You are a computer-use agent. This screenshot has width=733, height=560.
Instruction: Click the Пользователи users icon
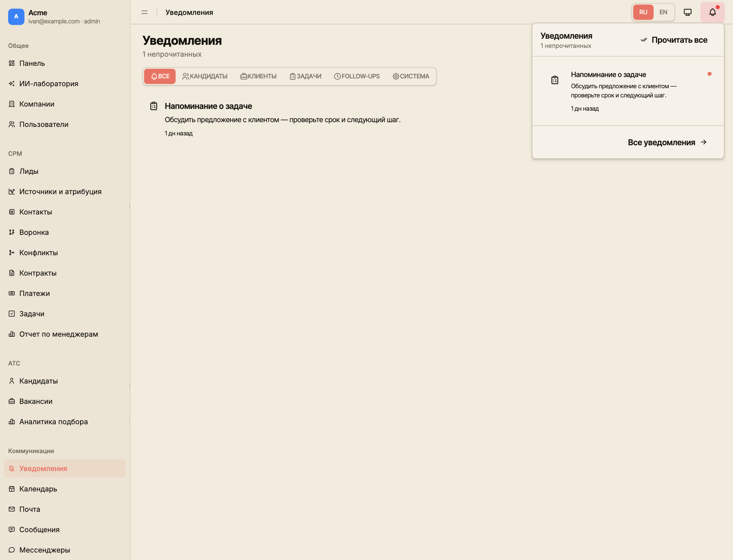tap(12, 124)
